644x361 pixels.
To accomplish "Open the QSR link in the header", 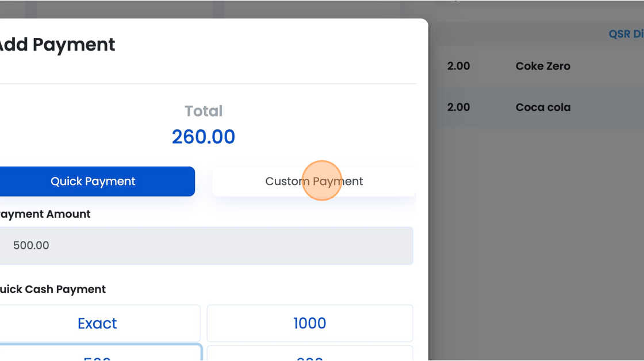I will point(626,34).
